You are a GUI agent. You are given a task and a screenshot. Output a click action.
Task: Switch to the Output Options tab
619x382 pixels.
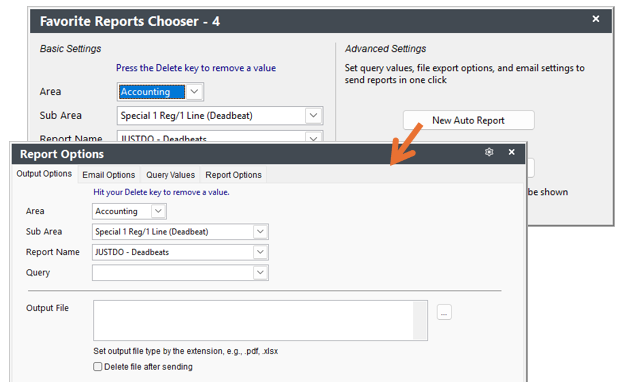point(44,174)
